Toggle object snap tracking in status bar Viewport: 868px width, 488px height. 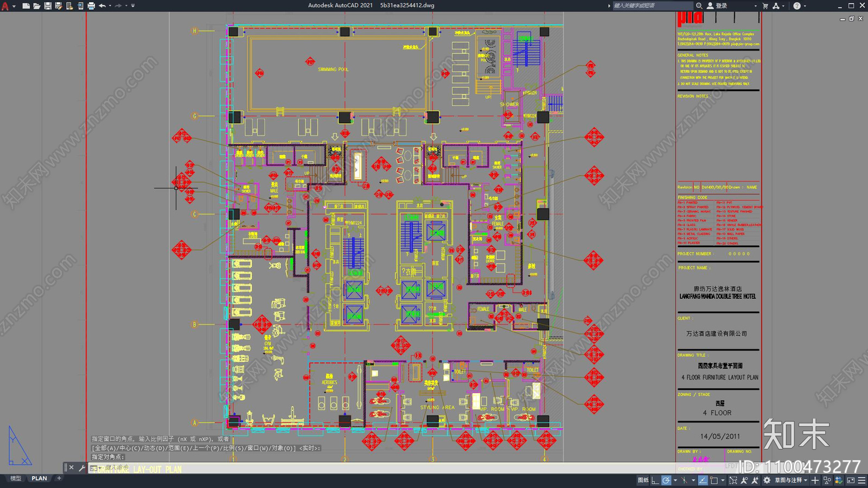click(x=703, y=480)
